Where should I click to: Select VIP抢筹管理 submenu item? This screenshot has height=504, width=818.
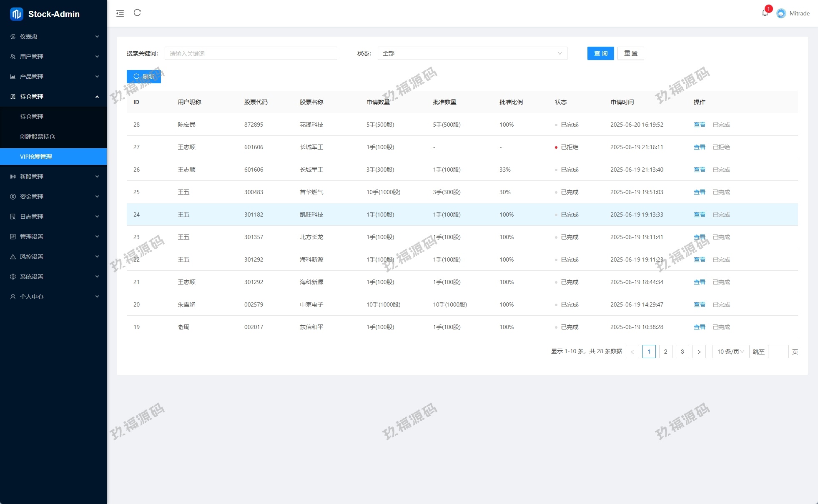point(36,157)
